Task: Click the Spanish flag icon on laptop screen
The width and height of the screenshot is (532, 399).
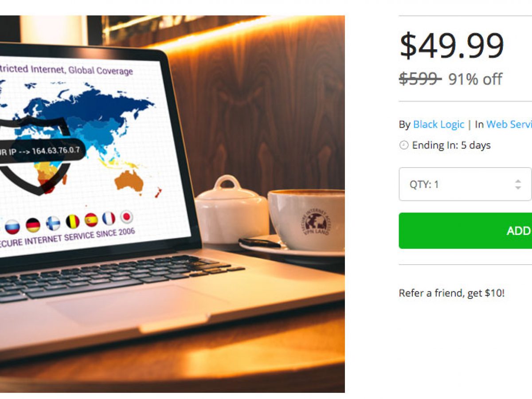Action: tap(91, 219)
